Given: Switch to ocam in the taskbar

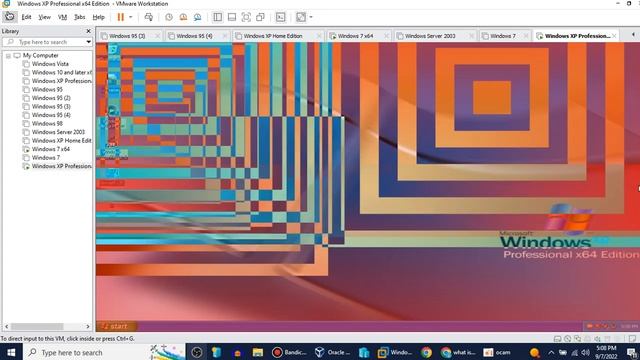Looking at the screenshot, I should click(x=497, y=352).
